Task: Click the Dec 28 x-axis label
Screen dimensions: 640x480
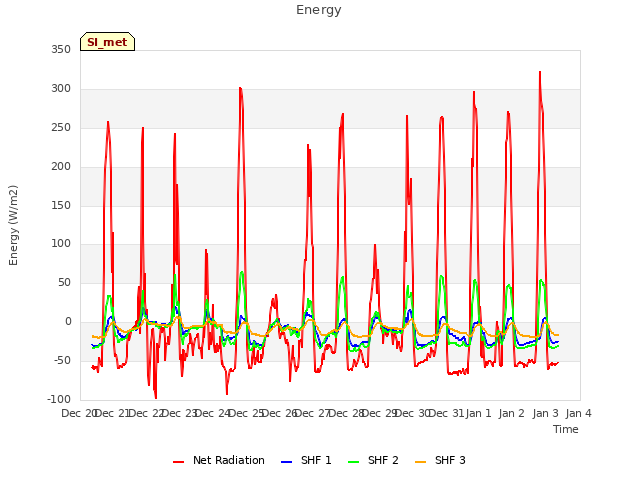Action: (347, 413)
